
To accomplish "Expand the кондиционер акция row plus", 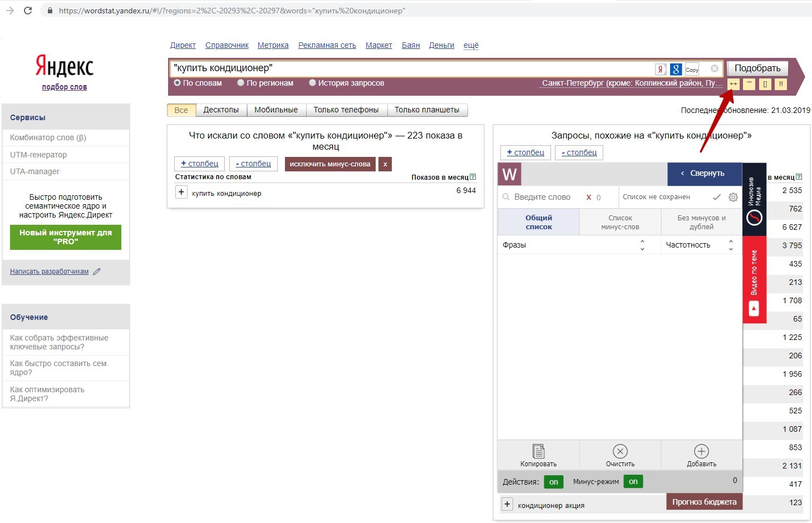I will (x=507, y=504).
